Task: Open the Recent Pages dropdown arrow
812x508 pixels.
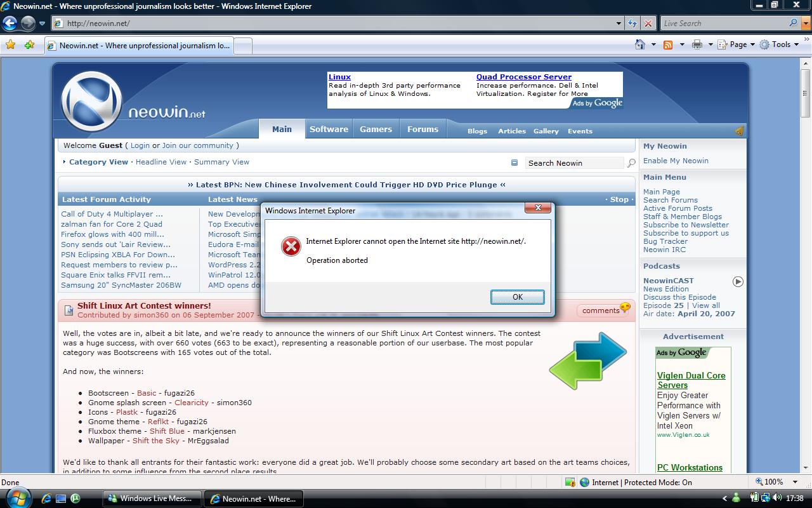Action: [42, 23]
